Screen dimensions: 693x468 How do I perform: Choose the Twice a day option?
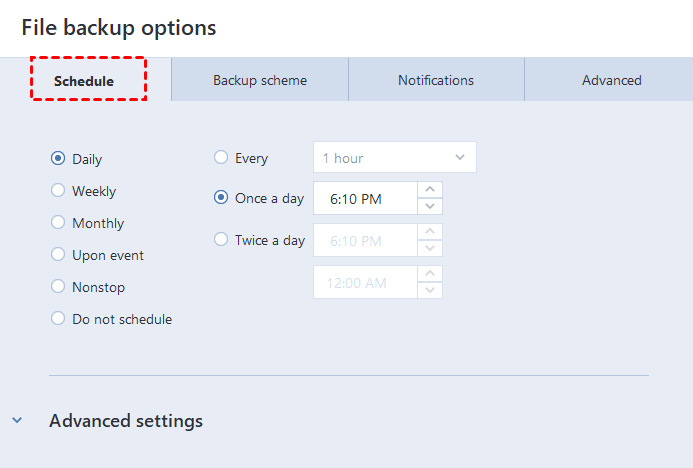[x=221, y=240]
